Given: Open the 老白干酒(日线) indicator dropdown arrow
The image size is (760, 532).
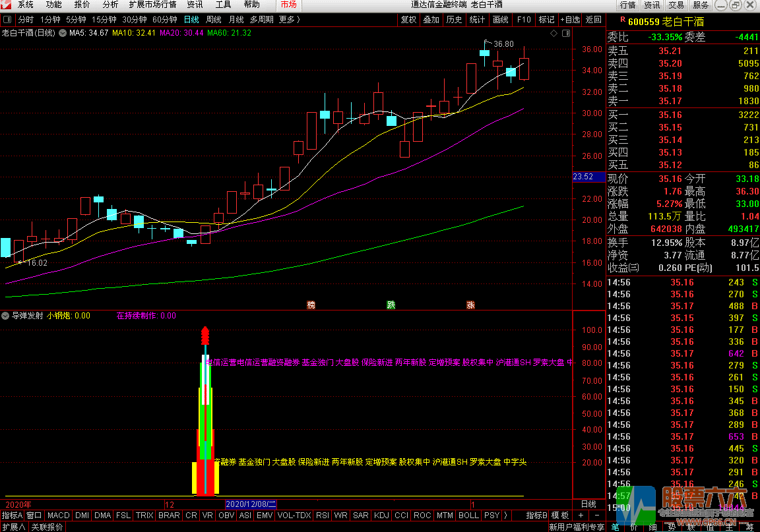Looking at the screenshot, I should coord(63,33).
